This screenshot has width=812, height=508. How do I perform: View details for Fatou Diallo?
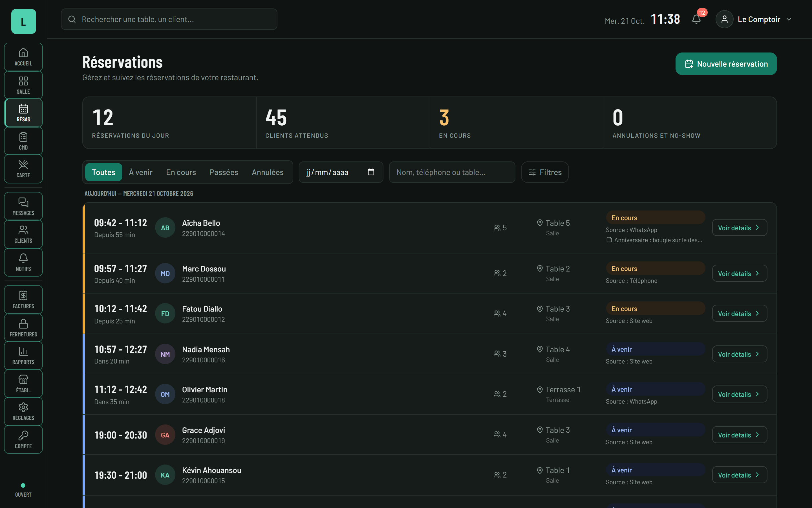(739, 314)
